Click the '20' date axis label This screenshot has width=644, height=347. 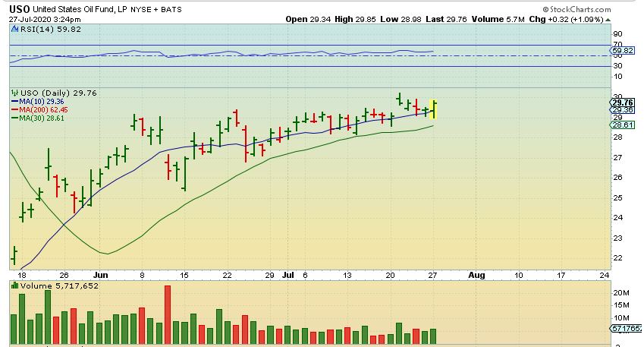(390, 276)
